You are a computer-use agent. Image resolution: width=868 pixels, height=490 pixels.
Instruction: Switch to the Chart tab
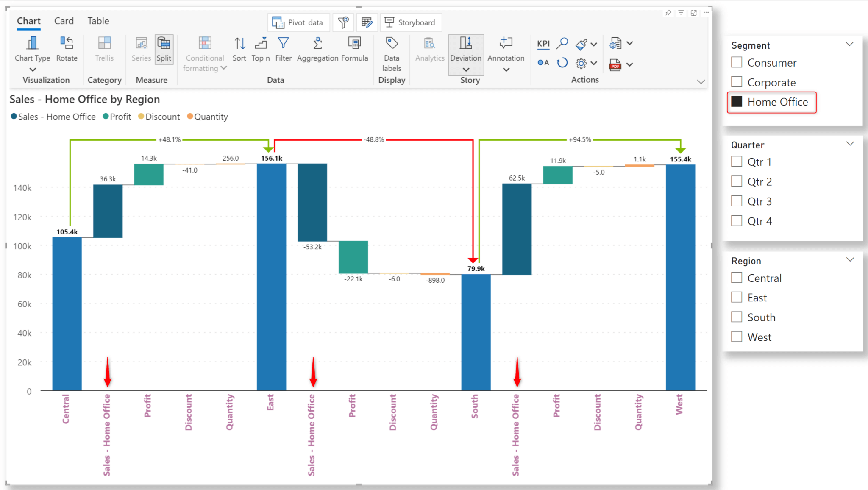pyautogui.click(x=29, y=21)
